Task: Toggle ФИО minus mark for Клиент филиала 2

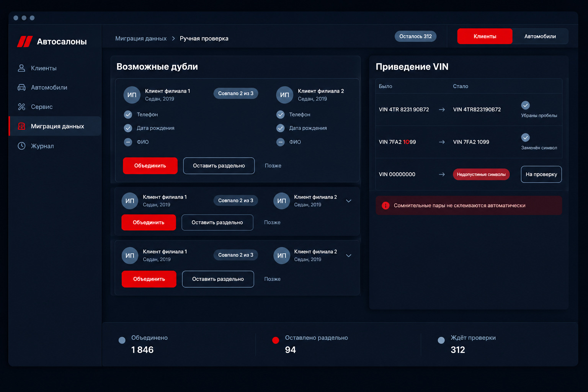Action: (281, 142)
